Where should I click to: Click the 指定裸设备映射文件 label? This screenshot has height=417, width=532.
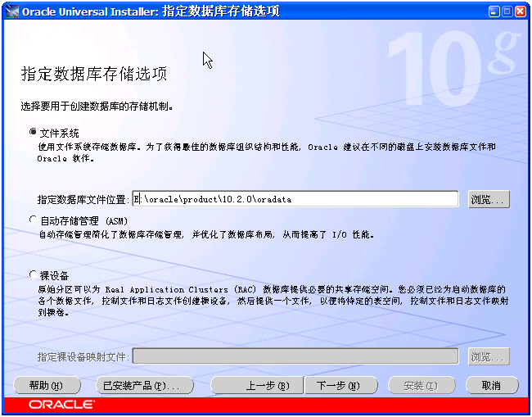[83, 357]
